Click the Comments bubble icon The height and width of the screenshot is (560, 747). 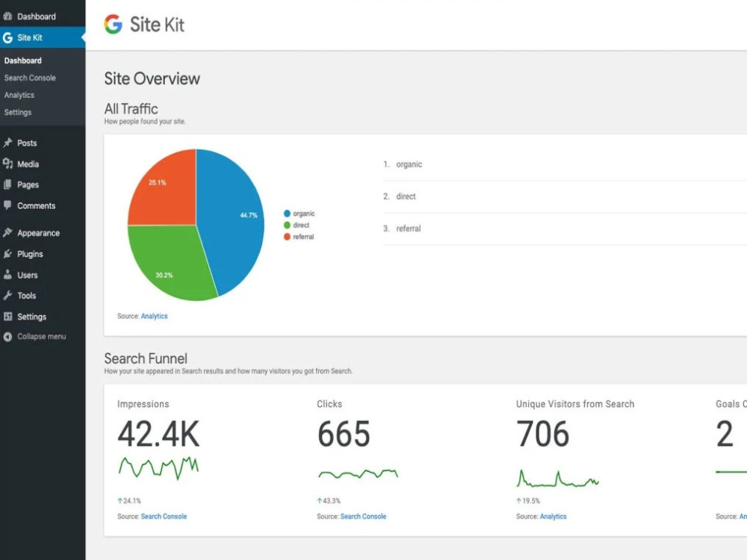7,205
